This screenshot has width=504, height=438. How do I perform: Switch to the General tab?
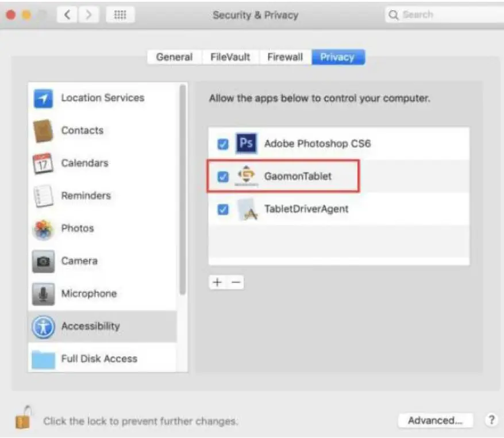coord(175,57)
